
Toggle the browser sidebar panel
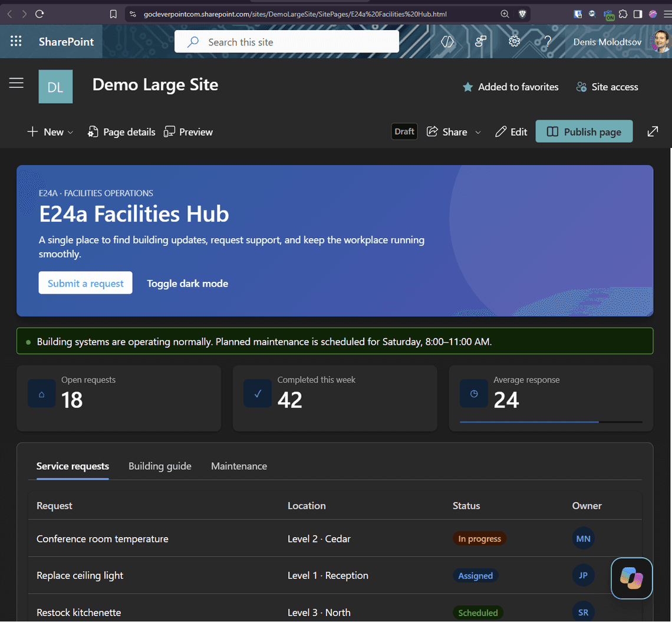638,14
